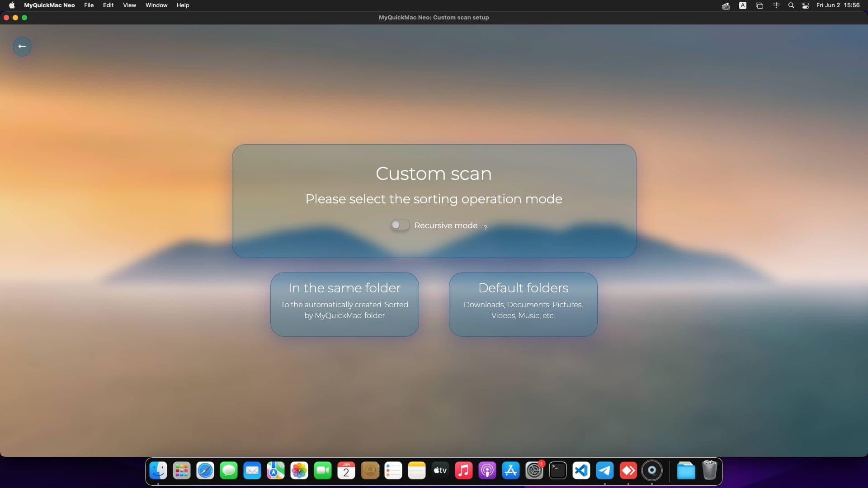Open the Edit menu
Screen dimensions: 868x488
click(108, 5)
